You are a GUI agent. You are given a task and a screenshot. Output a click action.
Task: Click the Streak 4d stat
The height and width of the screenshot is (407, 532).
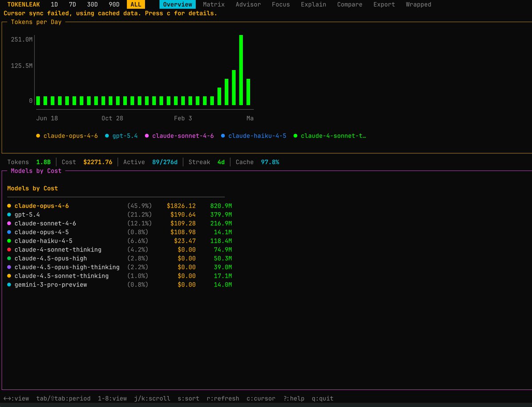click(x=207, y=162)
